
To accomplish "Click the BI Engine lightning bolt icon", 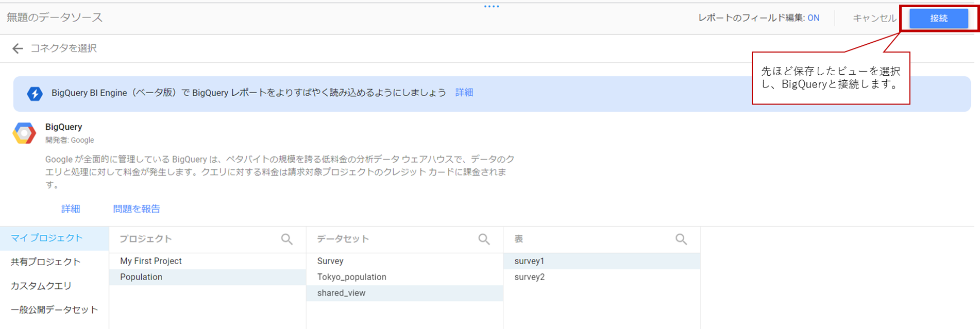I will [x=35, y=94].
